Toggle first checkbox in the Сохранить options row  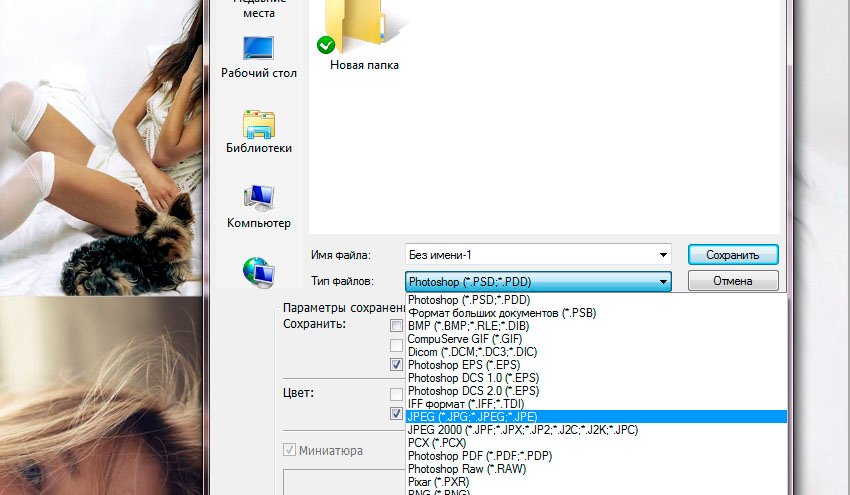pyautogui.click(x=397, y=325)
